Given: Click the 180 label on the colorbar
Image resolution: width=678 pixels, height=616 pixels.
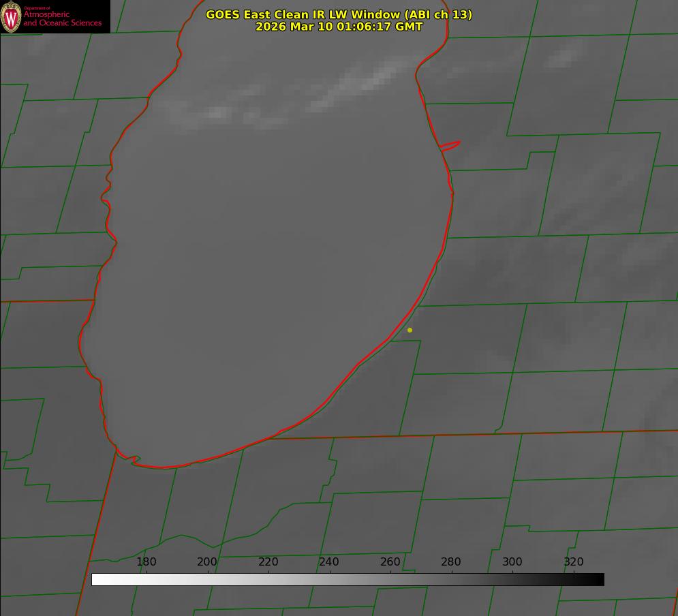Looking at the screenshot, I should click(147, 562).
